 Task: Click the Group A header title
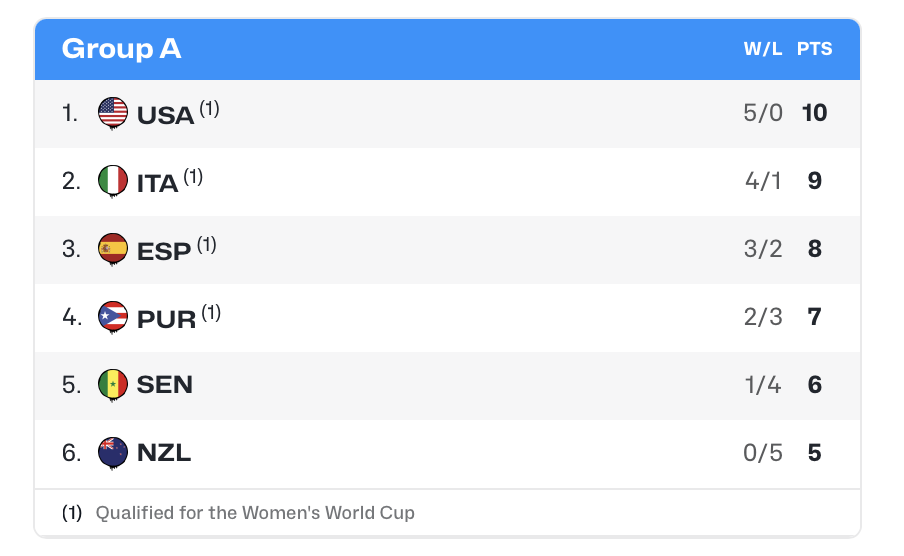click(x=121, y=49)
